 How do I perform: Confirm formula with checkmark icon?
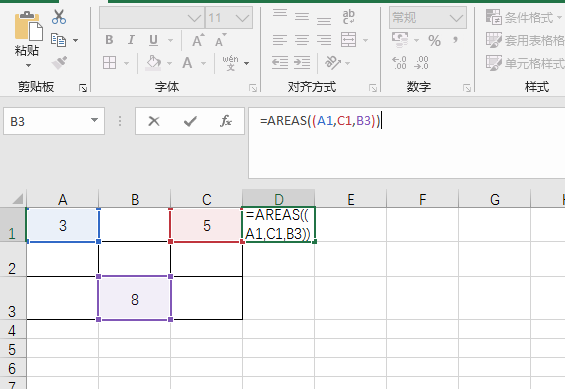tap(190, 121)
